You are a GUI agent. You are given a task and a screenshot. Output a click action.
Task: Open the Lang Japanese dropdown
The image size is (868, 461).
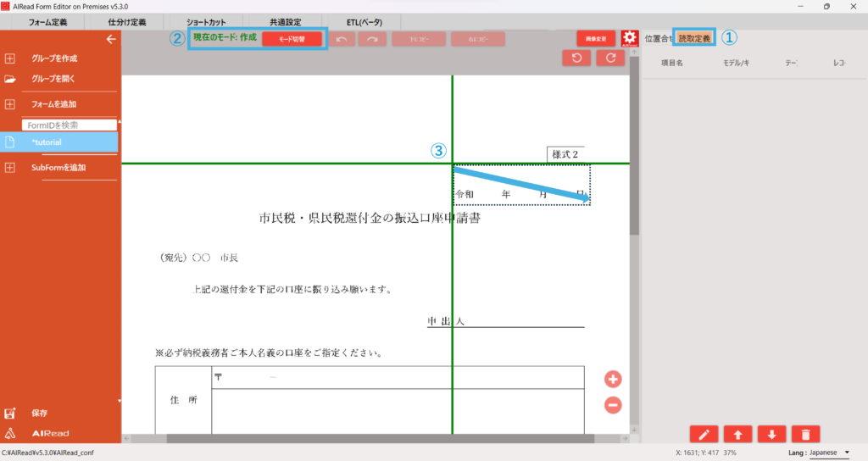pos(829,453)
